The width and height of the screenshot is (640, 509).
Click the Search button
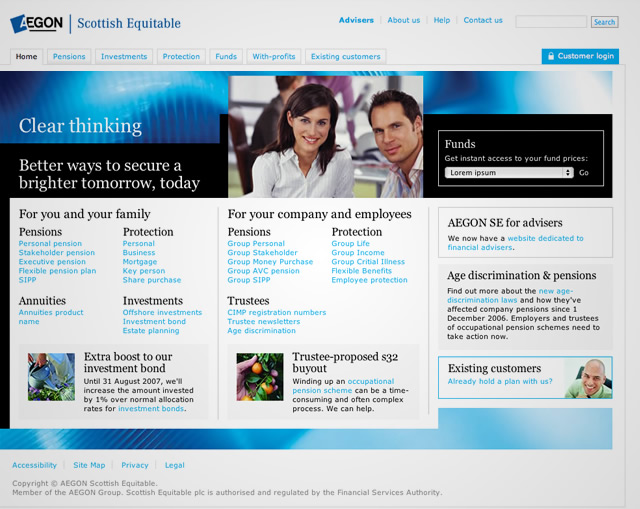point(604,22)
